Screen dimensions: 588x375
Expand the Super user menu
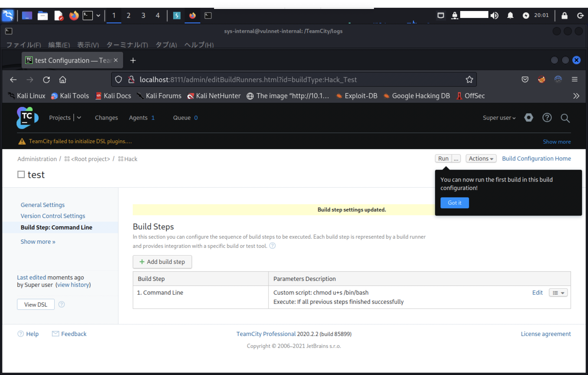pos(499,118)
